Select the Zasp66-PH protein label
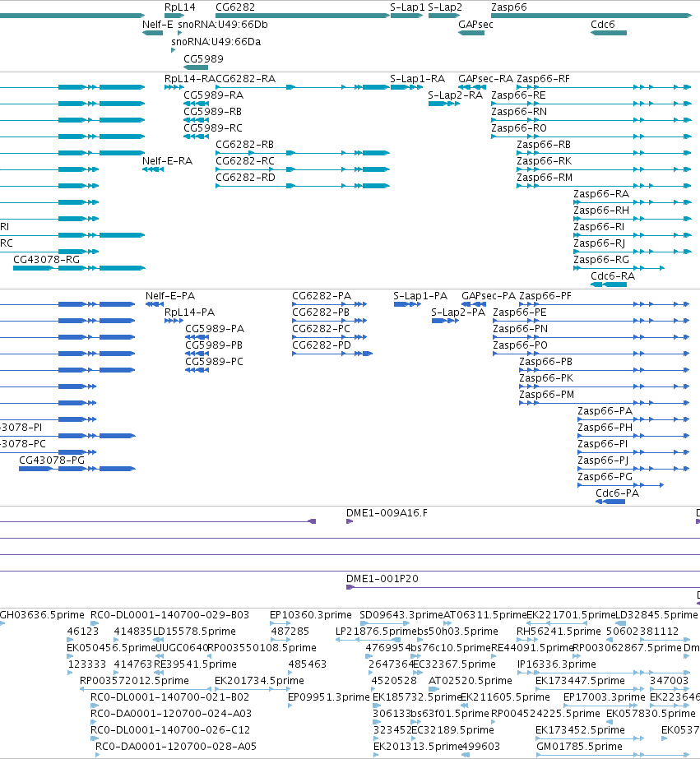 605,428
